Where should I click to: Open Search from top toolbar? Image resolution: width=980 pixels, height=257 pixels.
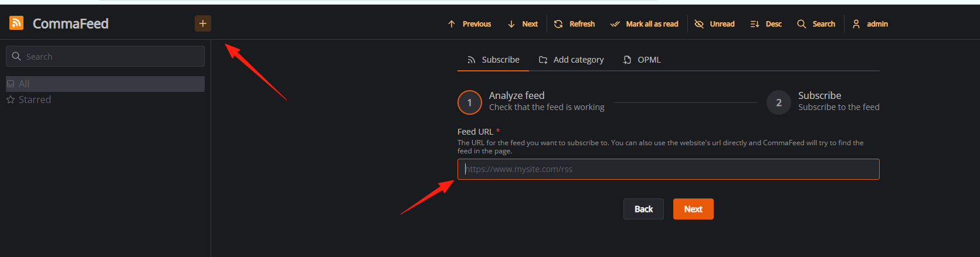(x=816, y=24)
